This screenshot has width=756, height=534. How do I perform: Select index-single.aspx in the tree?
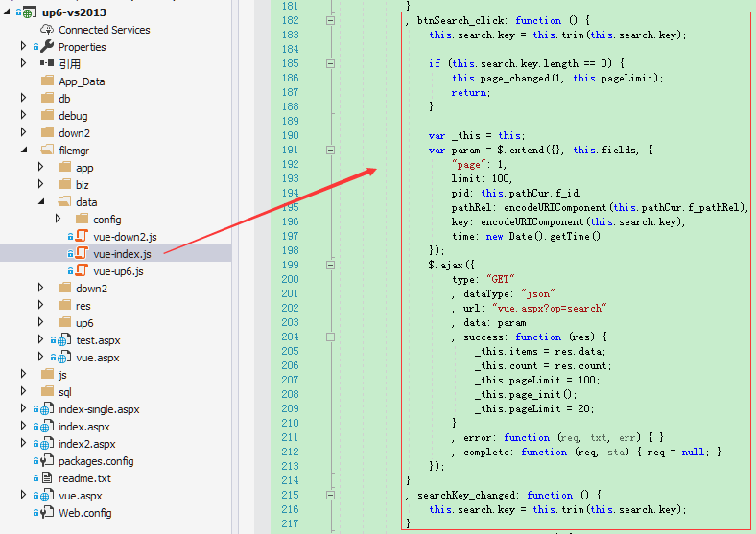[99, 409]
